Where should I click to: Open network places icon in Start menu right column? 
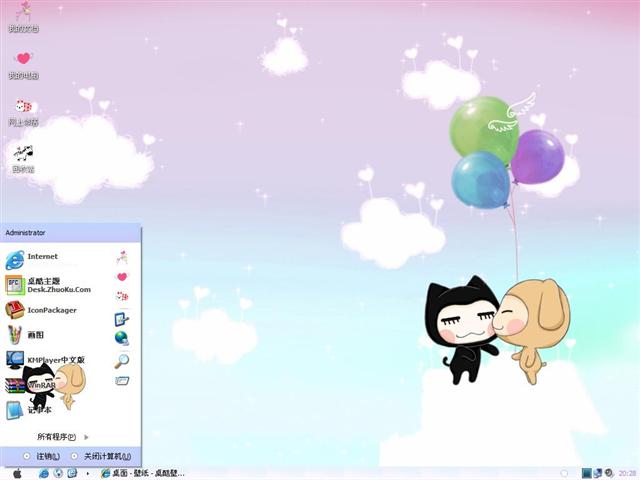[122, 296]
